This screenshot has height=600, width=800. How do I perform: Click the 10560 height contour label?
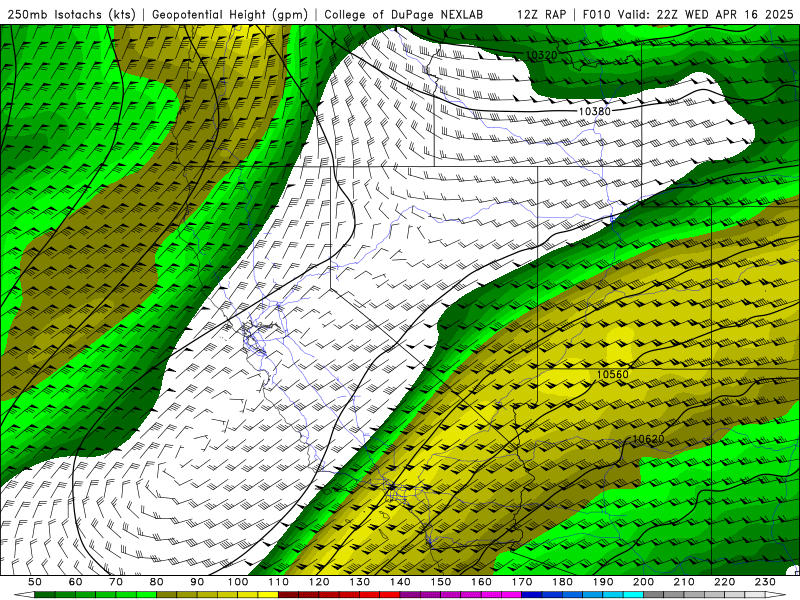pos(613,374)
